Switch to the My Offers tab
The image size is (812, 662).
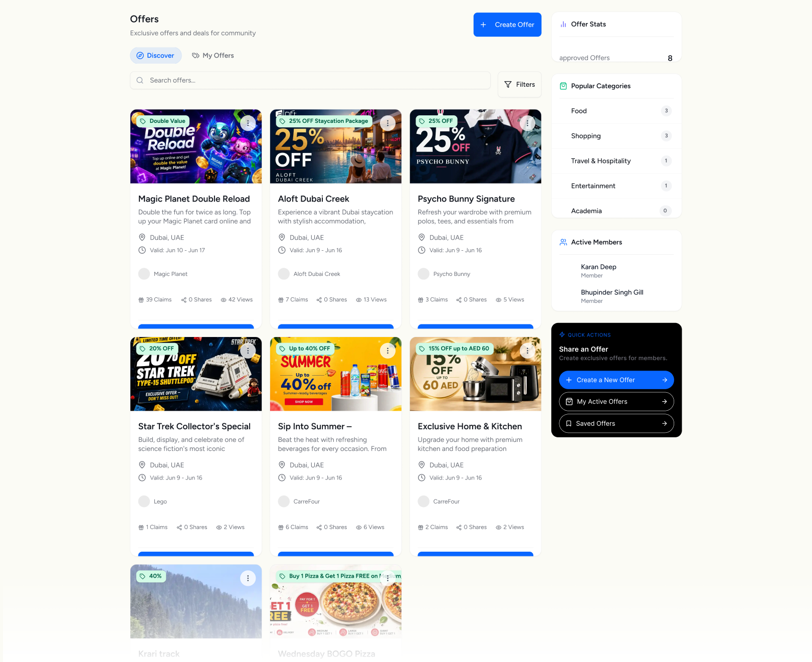coord(213,56)
